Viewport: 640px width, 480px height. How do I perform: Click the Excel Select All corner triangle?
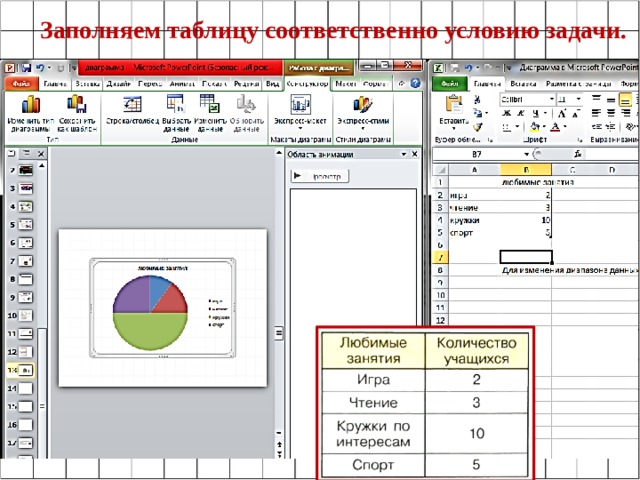pos(441,169)
